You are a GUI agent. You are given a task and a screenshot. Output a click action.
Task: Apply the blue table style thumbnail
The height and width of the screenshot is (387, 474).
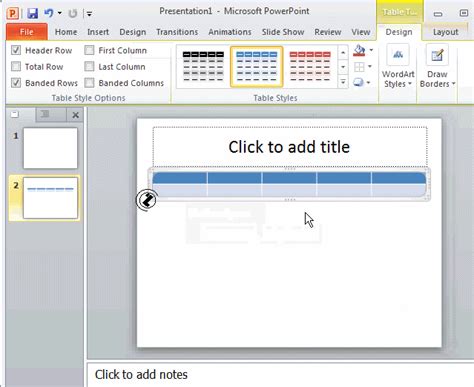pyautogui.click(x=256, y=67)
